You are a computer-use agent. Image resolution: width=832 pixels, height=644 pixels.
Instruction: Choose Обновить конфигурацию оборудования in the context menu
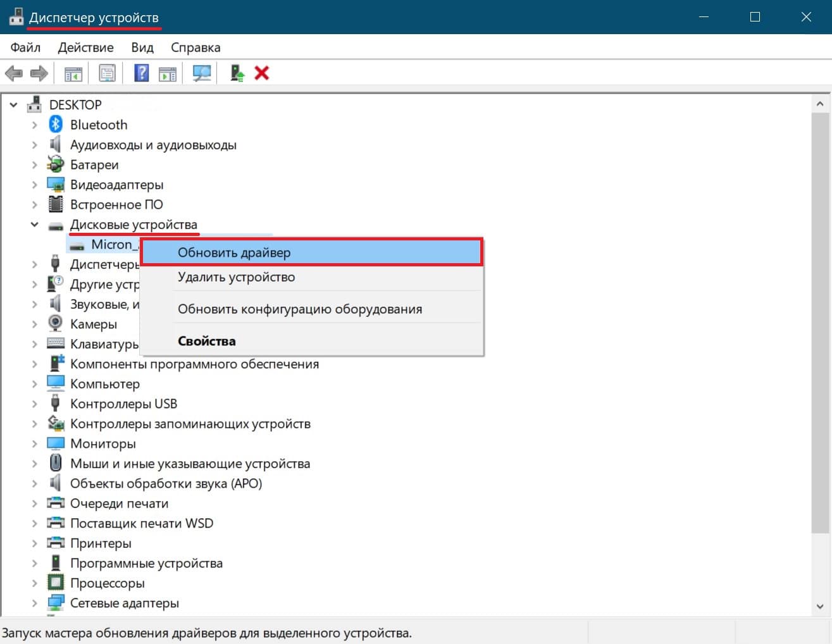(x=311, y=309)
